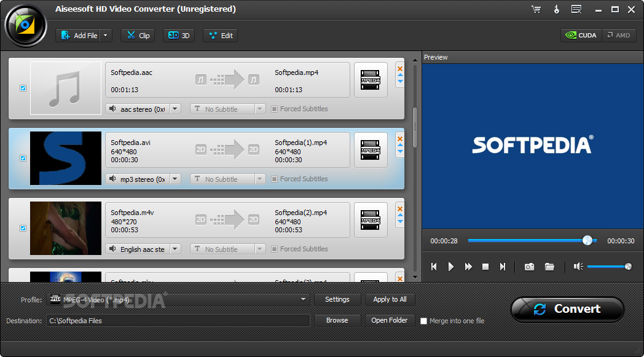Click the MPEG4 format icon for Softpedia.aac
The width and height of the screenshot is (644, 357).
371,80
